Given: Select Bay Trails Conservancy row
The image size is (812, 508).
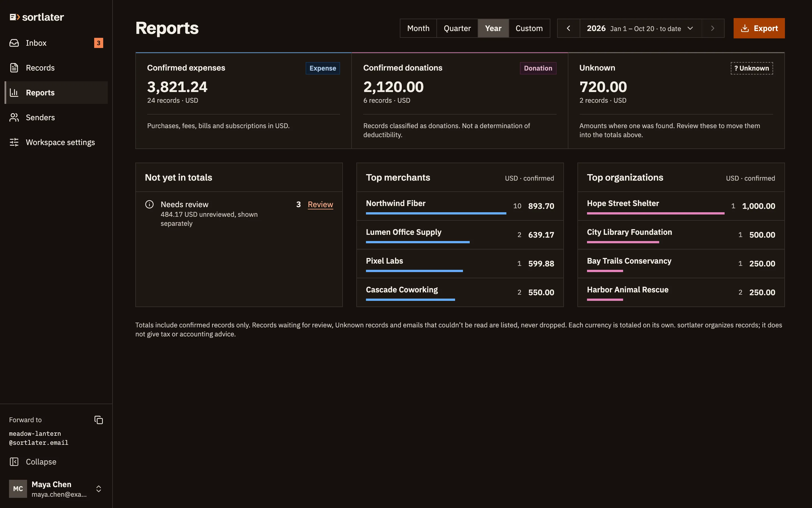Looking at the screenshot, I should click(681, 263).
